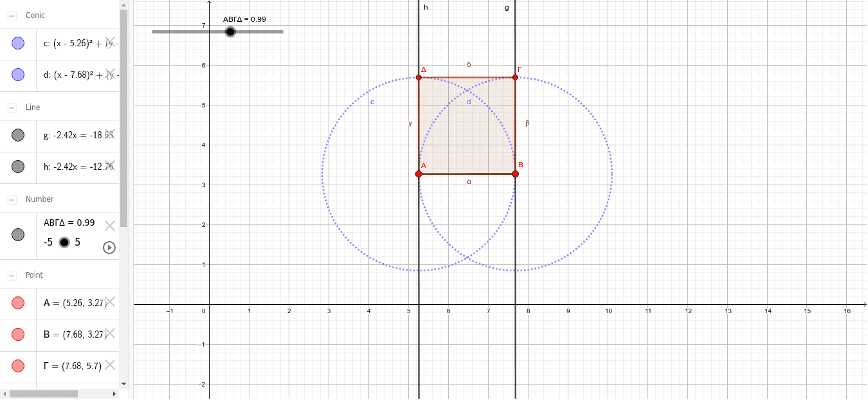Click the algebra panel horizontal scrollbar

pos(43,394)
